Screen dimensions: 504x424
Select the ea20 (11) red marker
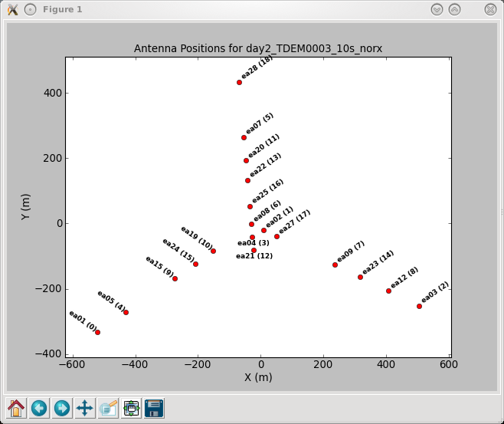pos(246,160)
